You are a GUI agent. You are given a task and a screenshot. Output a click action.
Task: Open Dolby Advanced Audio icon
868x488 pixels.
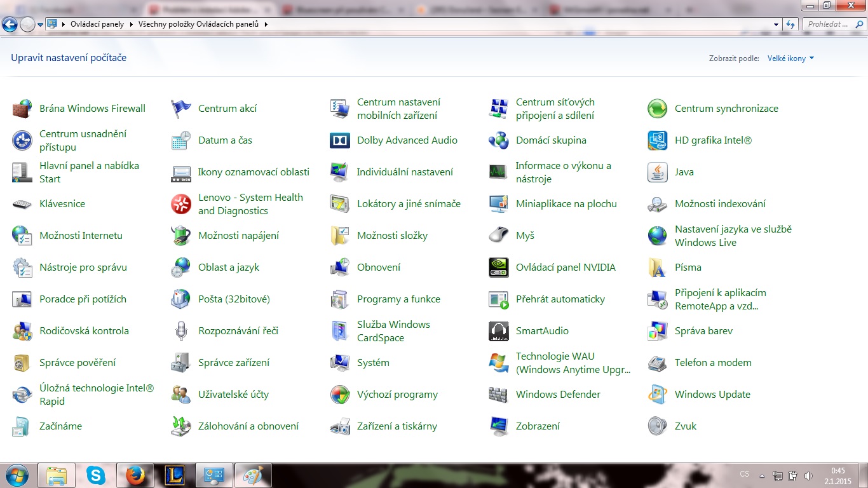click(x=340, y=140)
